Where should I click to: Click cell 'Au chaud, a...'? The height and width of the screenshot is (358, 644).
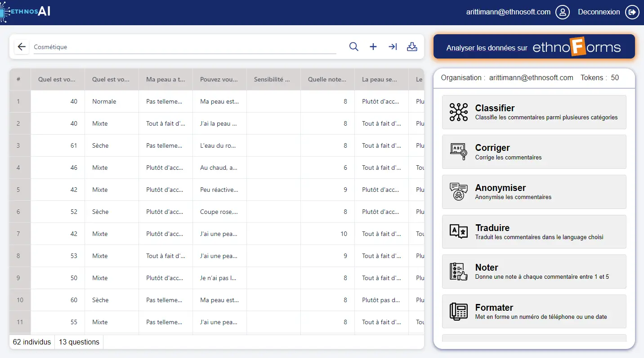point(219,168)
